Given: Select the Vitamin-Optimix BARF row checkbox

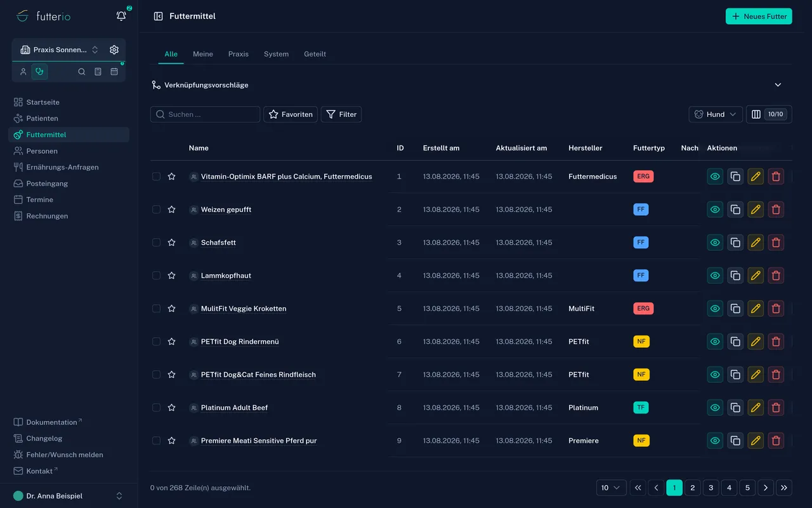Looking at the screenshot, I should 156,177.
